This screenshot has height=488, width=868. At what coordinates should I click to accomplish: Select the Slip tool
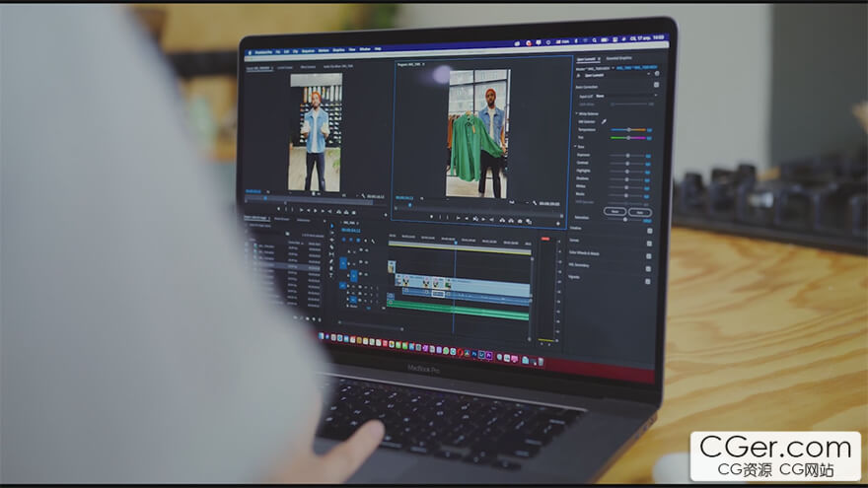(332, 254)
